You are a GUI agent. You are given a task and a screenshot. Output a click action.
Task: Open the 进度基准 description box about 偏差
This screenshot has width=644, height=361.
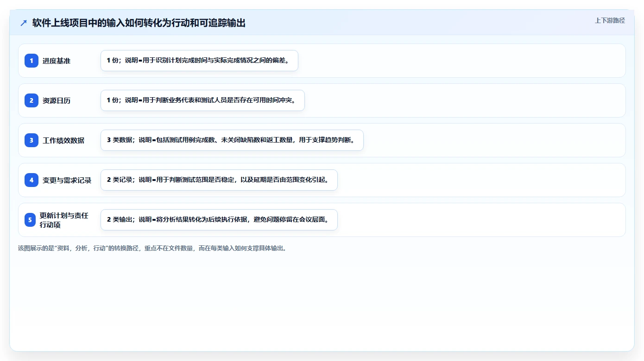click(199, 61)
